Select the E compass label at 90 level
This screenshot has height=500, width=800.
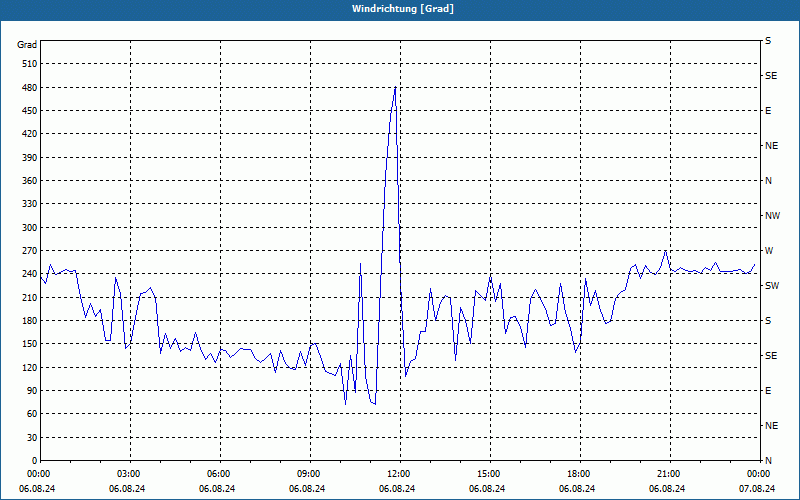coord(768,391)
